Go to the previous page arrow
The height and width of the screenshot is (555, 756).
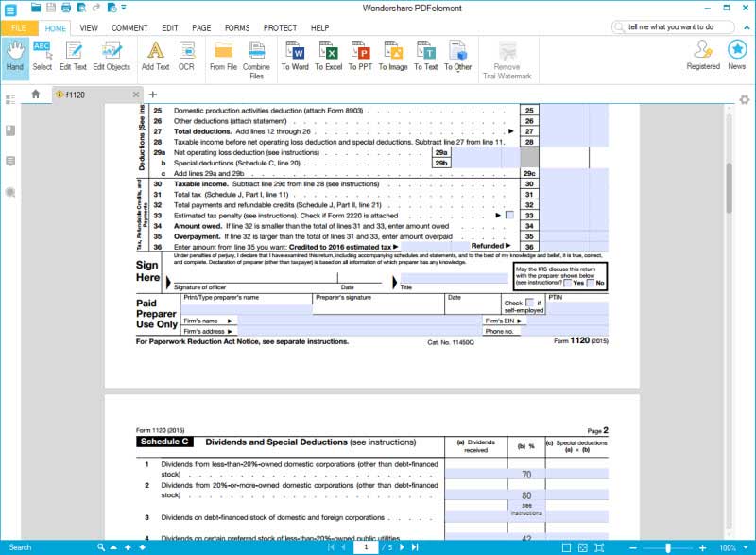click(x=344, y=547)
